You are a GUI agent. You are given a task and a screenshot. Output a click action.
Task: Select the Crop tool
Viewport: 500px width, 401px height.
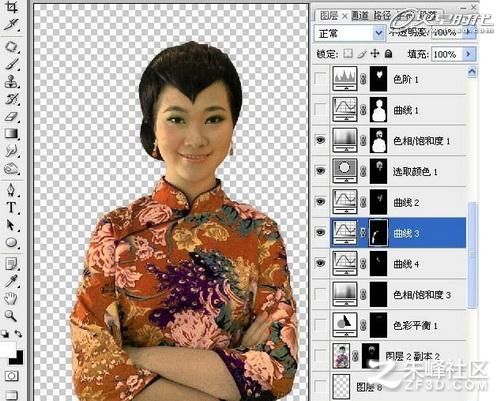click(x=11, y=7)
